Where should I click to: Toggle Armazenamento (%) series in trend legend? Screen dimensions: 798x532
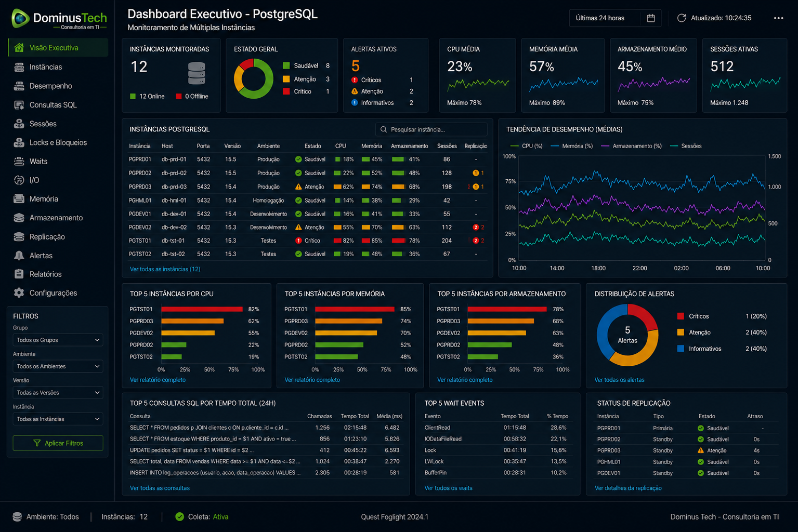(x=631, y=146)
